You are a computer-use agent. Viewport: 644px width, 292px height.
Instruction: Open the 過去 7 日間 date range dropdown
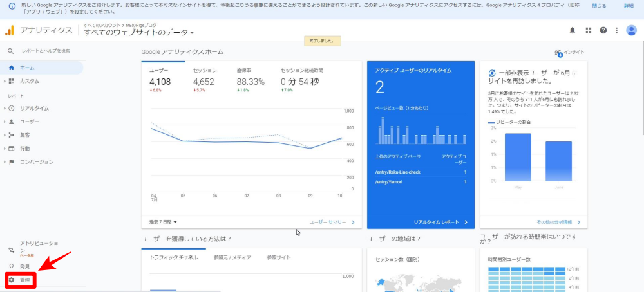click(x=163, y=222)
